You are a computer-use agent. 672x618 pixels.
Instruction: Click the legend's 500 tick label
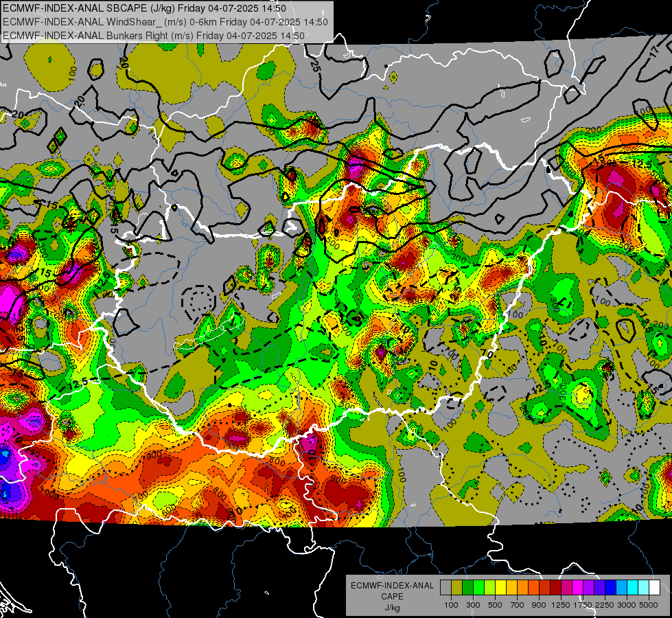[495, 605]
